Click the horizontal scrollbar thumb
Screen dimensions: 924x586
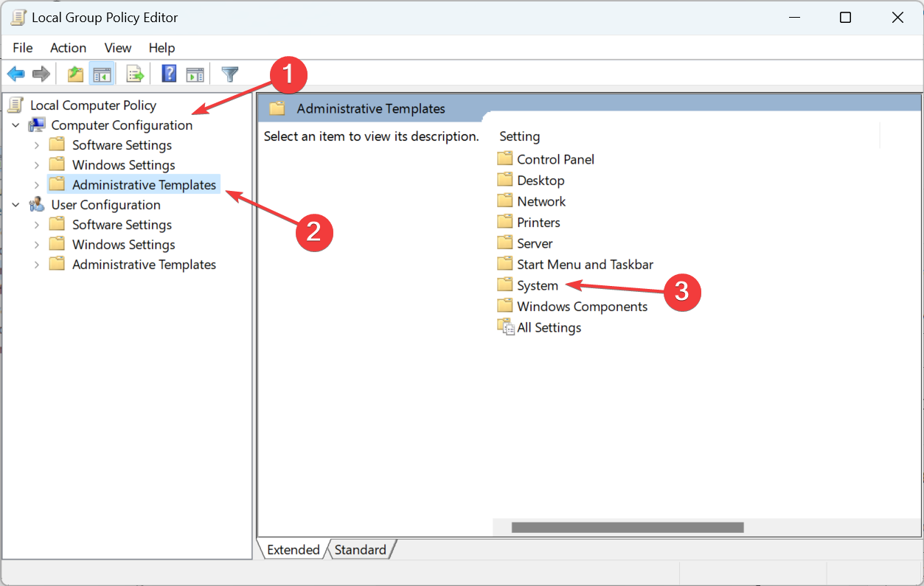tap(628, 527)
